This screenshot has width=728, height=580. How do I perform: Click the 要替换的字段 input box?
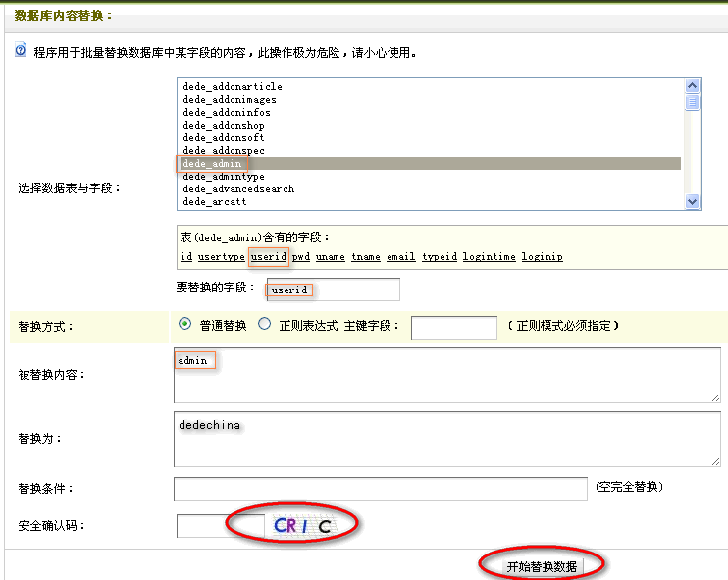coord(333,290)
